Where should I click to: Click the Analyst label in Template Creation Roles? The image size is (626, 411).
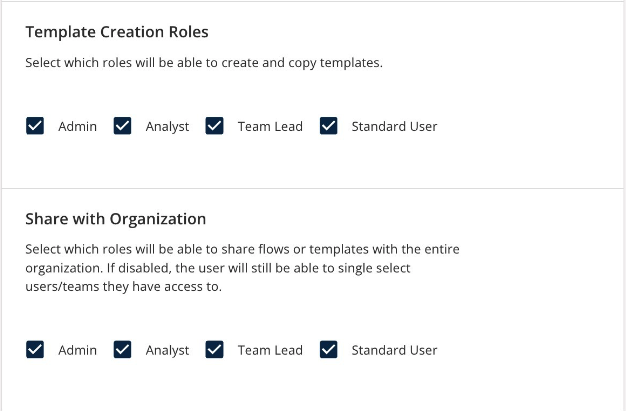click(167, 127)
